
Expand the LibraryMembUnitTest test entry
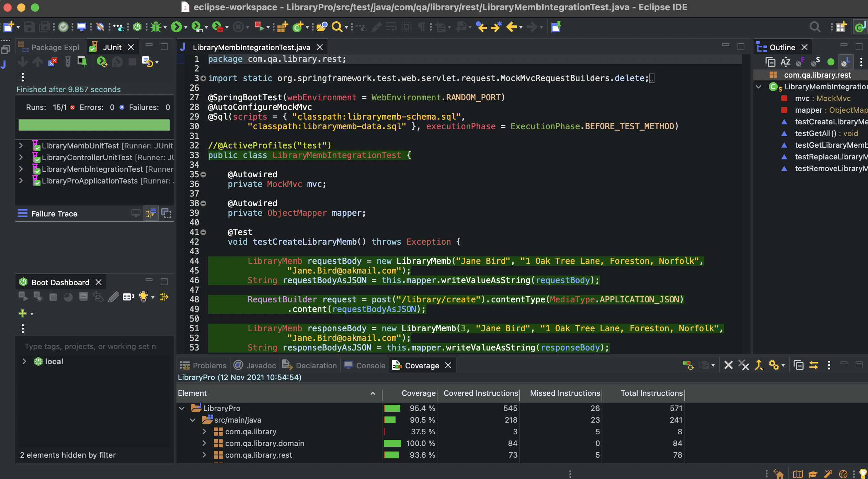click(21, 146)
